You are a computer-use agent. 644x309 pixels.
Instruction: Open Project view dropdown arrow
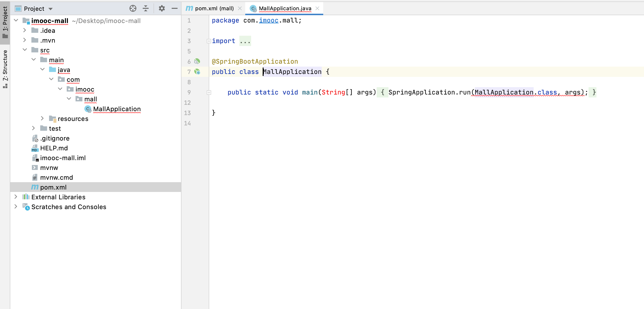51,9
